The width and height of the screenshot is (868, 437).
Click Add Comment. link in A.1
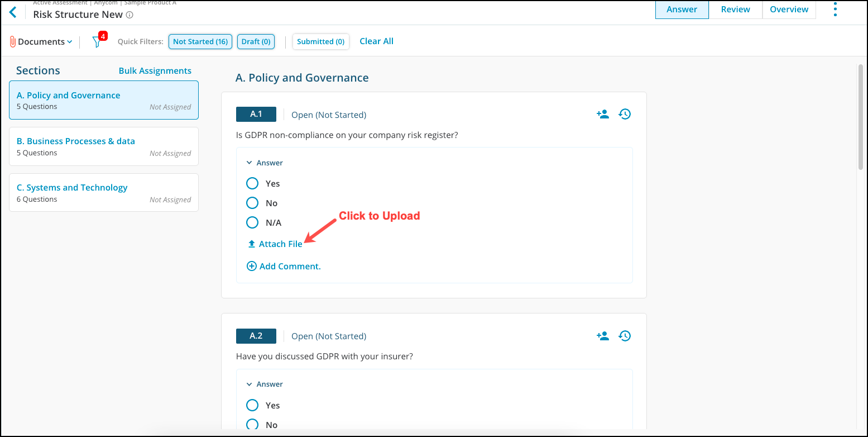click(x=290, y=266)
